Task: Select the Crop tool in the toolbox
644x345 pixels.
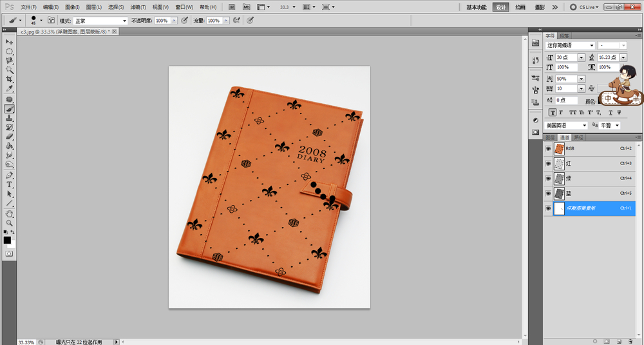Action: (10, 79)
